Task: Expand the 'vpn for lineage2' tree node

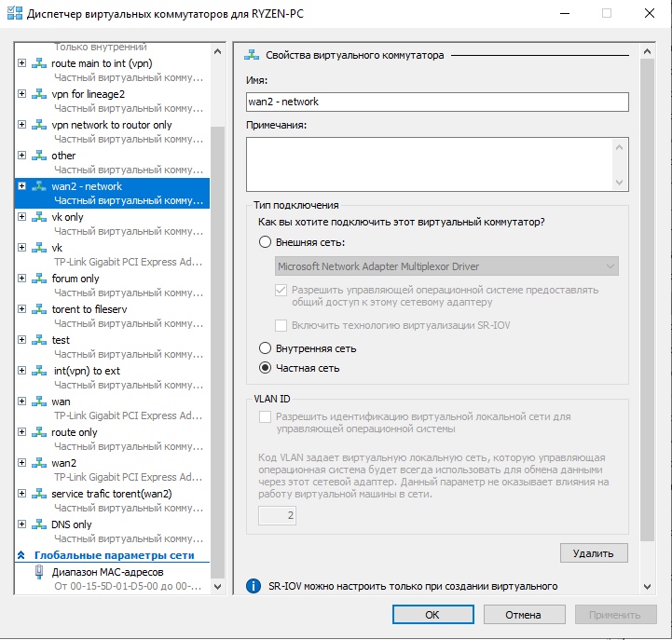Action: 21,94
